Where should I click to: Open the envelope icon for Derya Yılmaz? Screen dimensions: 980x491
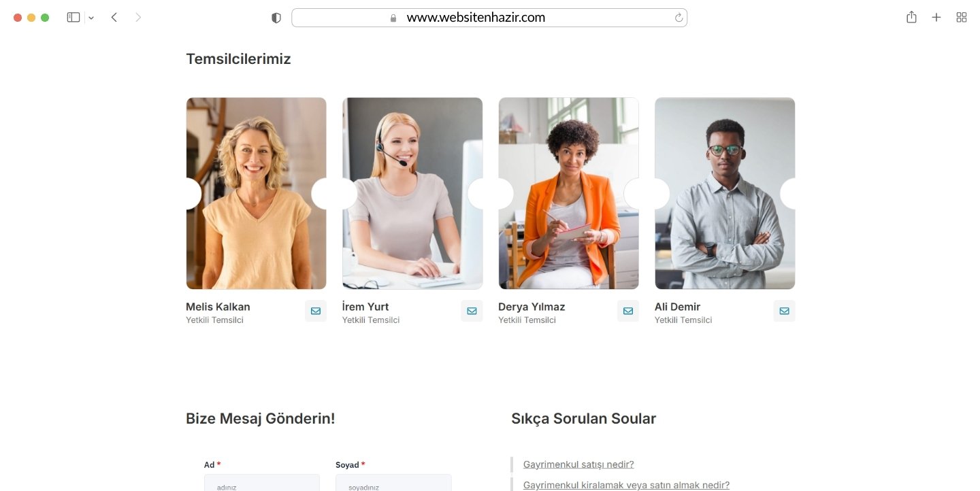tap(628, 311)
